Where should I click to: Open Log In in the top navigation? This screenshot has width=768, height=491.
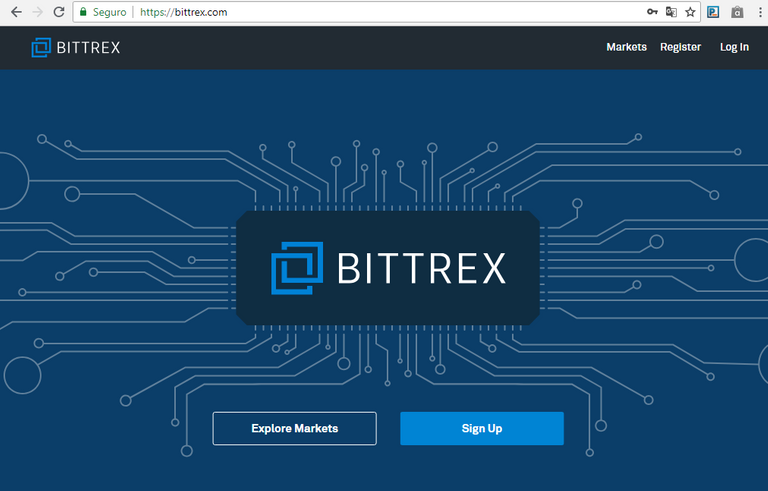[x=734, y=47]
